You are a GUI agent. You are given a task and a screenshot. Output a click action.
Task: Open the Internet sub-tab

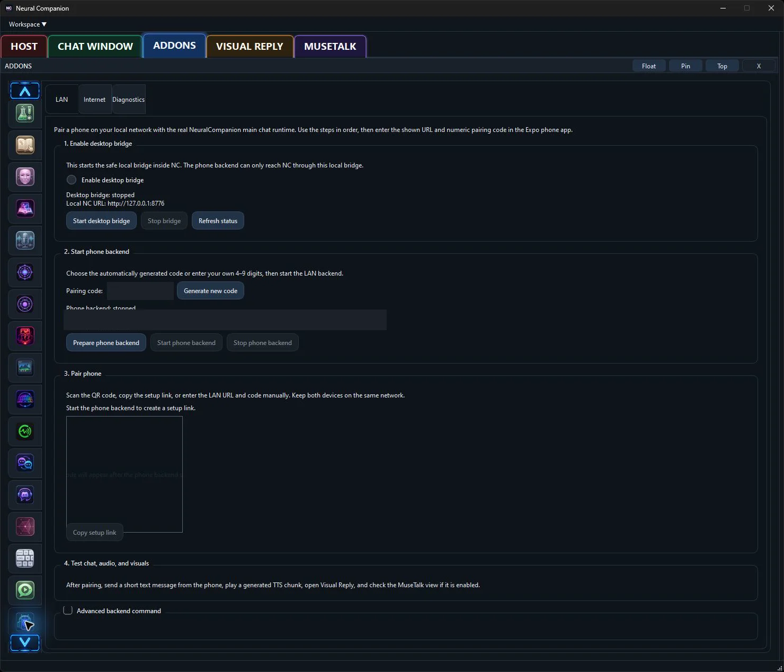95,99
